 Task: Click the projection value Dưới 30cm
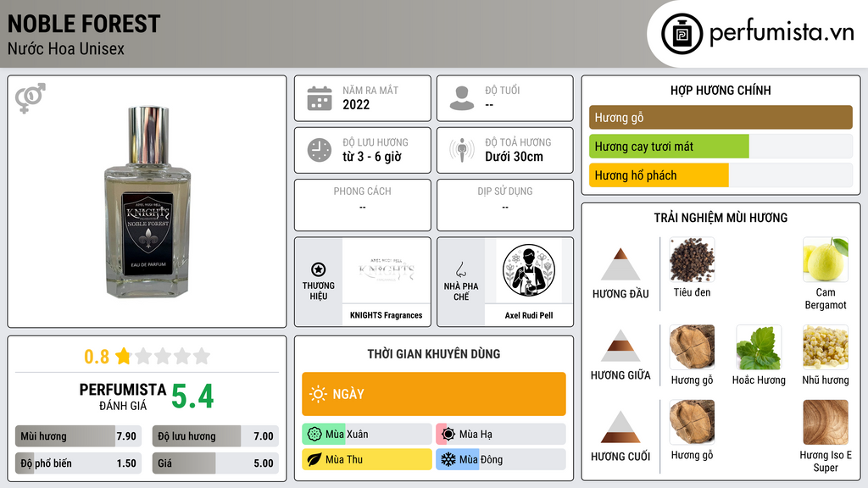point(515,157)
